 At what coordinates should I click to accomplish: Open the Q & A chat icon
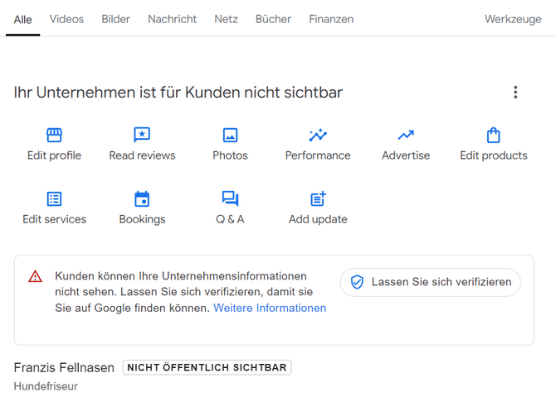click(x=230, y=198)
